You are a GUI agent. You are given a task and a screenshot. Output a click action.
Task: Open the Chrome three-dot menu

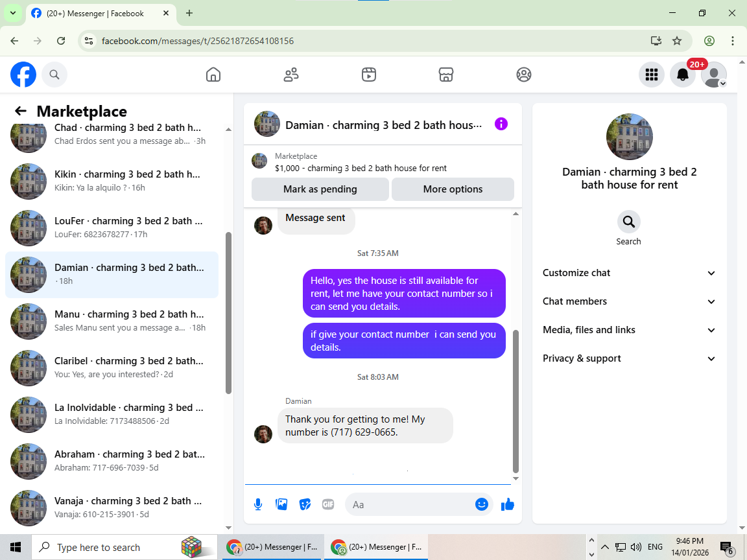pos(733,41)
